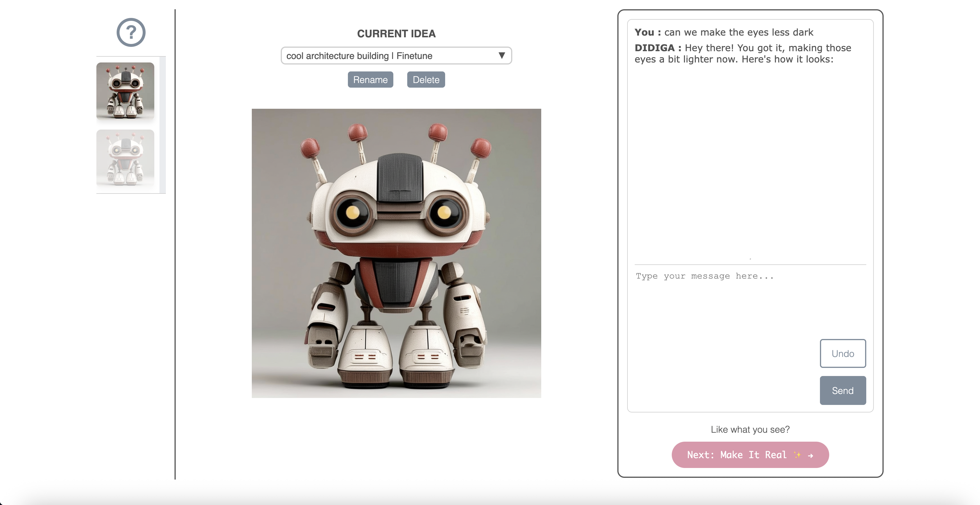
Task: Open the help question mark icon
Action: pyautogui.click(x=131, y=32)
